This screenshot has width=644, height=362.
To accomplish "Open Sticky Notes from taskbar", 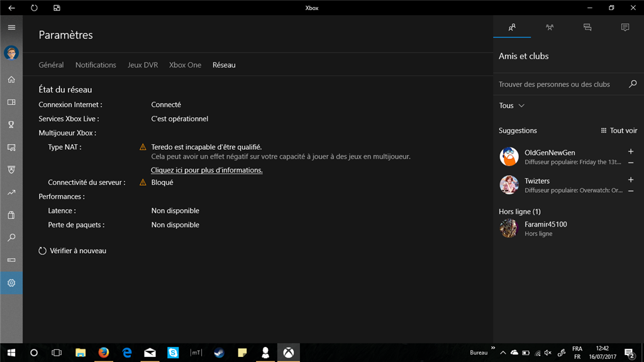I will pyautogui.click(x=242, y=353).
